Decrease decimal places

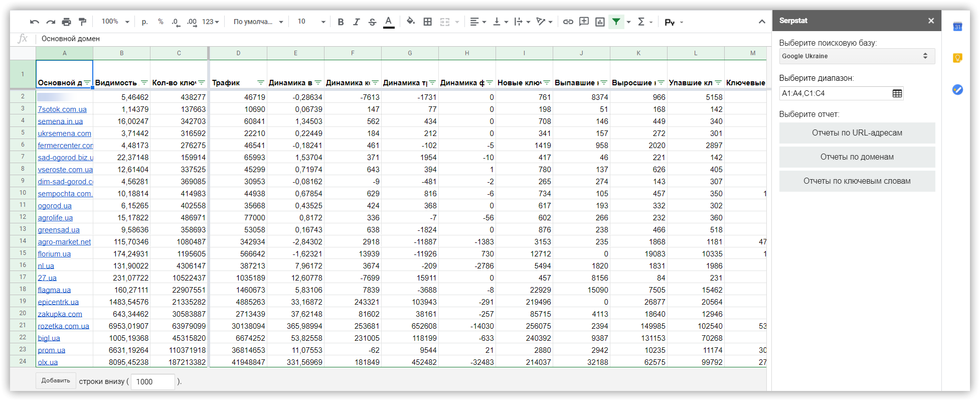coord(176,22)
